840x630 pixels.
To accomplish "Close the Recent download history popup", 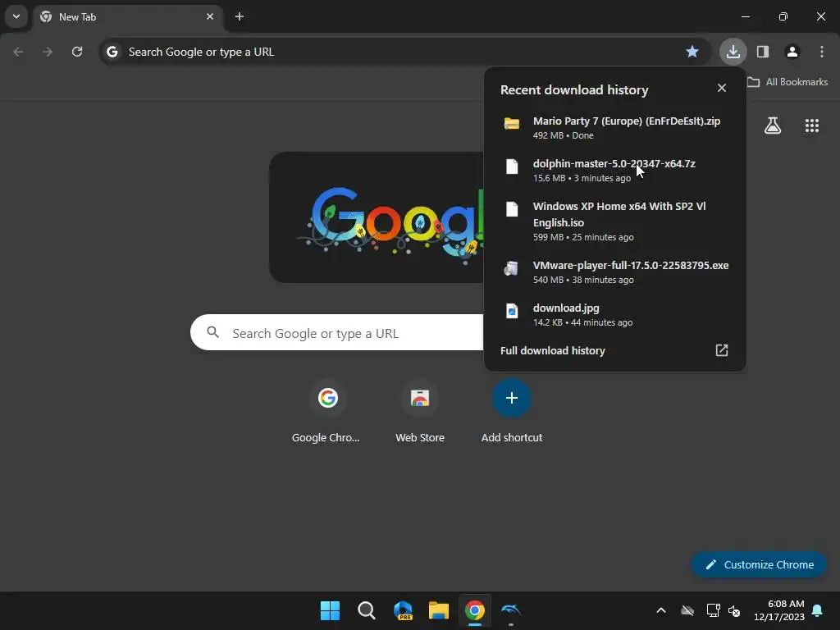I will click(x=722, y=88).
